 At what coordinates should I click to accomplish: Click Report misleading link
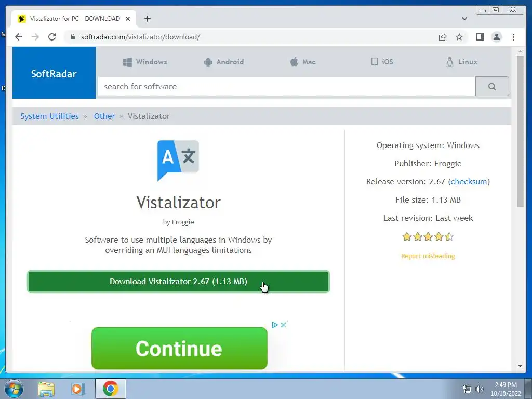(428, 256)
